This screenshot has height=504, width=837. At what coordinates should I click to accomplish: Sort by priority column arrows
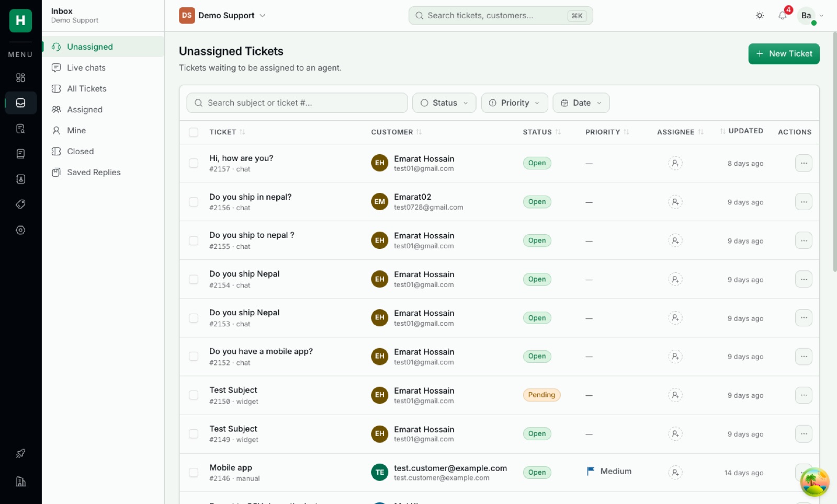point(626,132)
